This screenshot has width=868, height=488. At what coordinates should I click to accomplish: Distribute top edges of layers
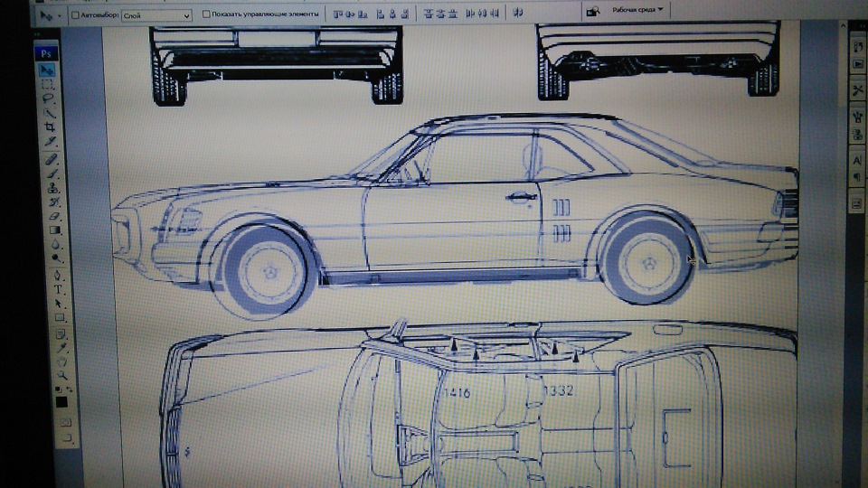coord(428,14)
